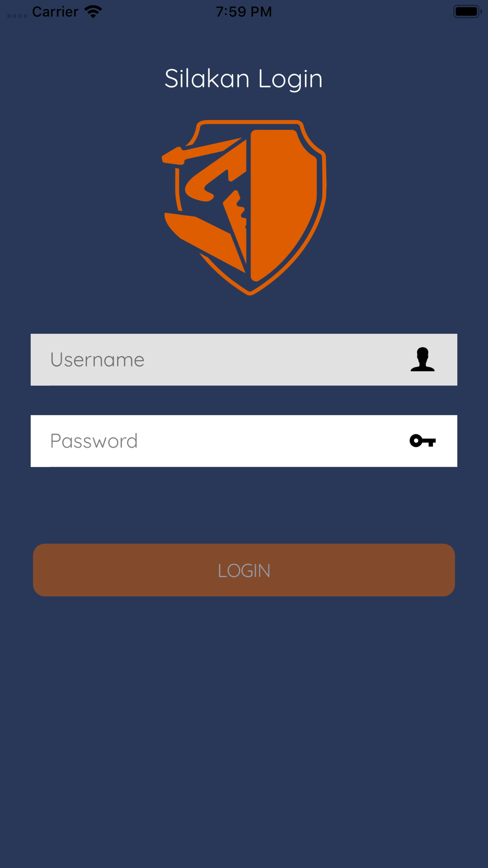This screenshot has width=488, height=868.
Task: Click the Silakan Login heading
Action: (244, 79)
